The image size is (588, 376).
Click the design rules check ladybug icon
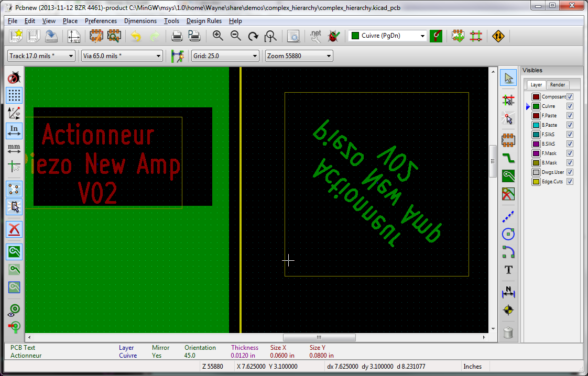pyautogui.click(x=333, y=36)
